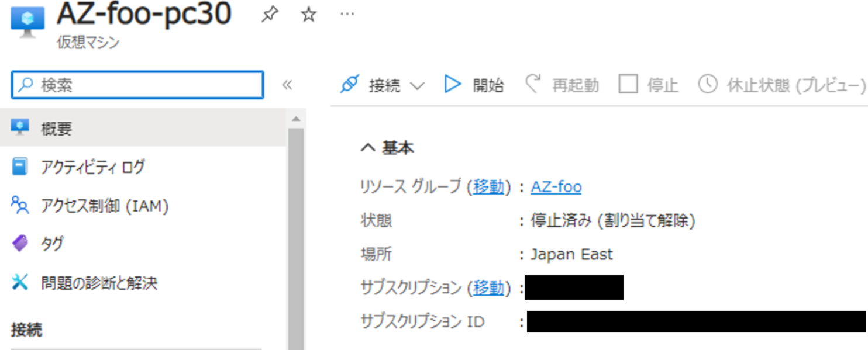
Task: Click the magnifier icon in the search box
Action: pyautogui.click(x=26, y=85)
